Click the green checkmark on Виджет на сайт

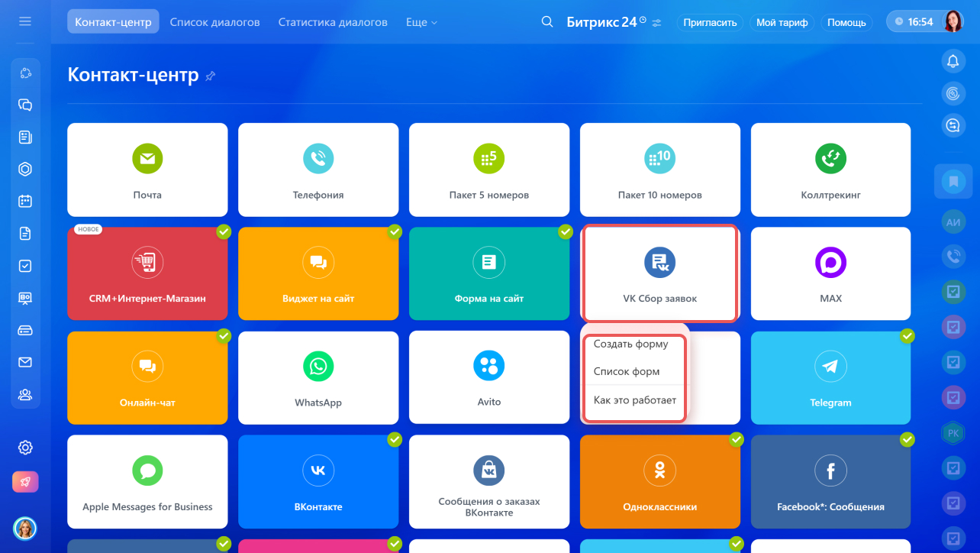395,231
